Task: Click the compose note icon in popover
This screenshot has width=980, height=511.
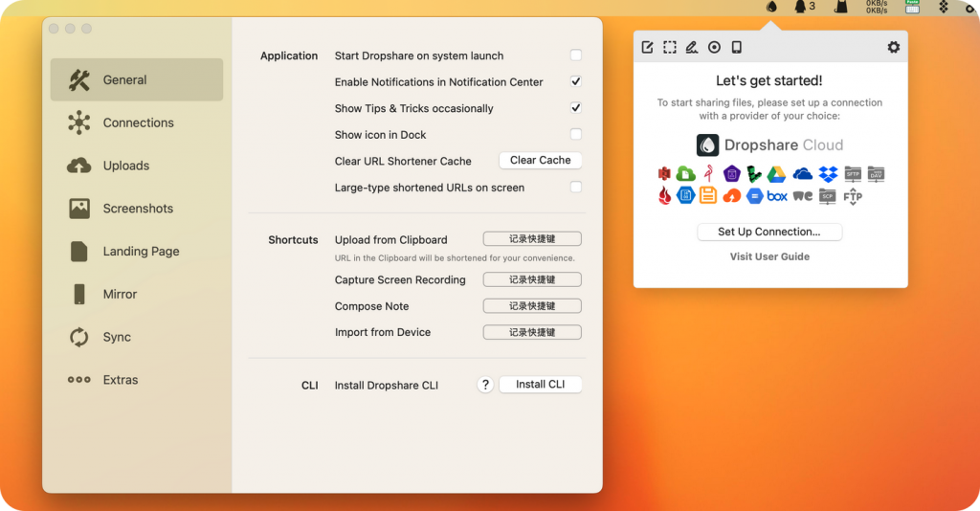Action: [648, 48]
